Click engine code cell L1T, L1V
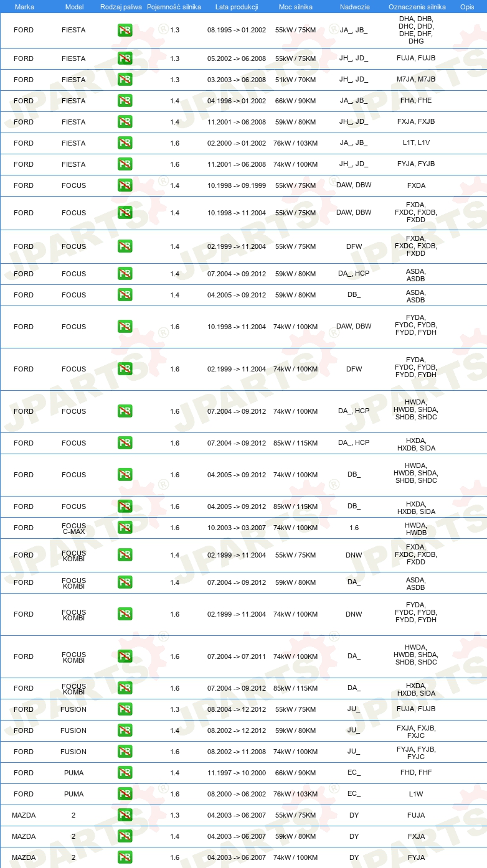 pyautogui.click(x=416, y=143)
